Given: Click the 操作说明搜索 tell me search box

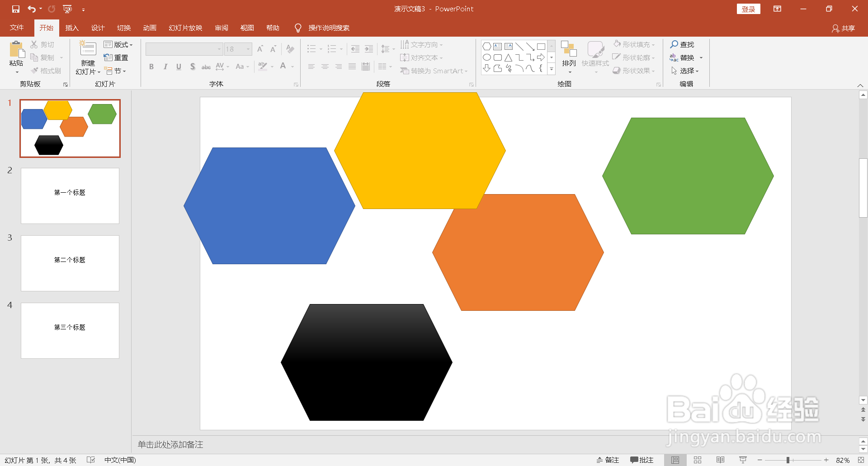Looking at the screenshot, I should coord(329,28).
